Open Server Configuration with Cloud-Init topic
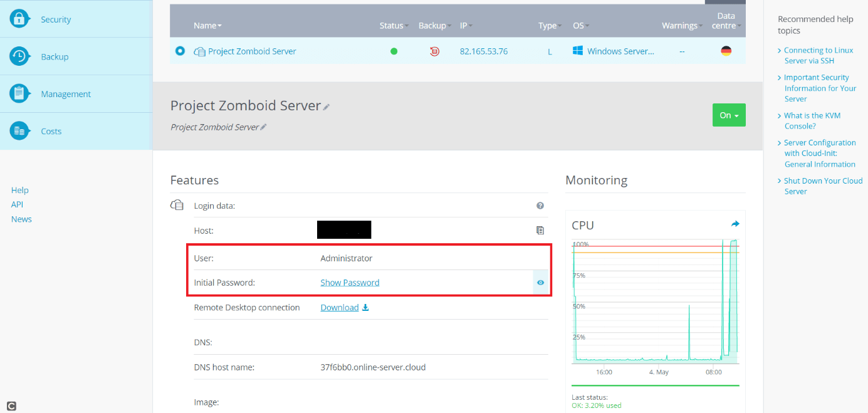Viewport: 868px width, 413px height. pos(820,154)
